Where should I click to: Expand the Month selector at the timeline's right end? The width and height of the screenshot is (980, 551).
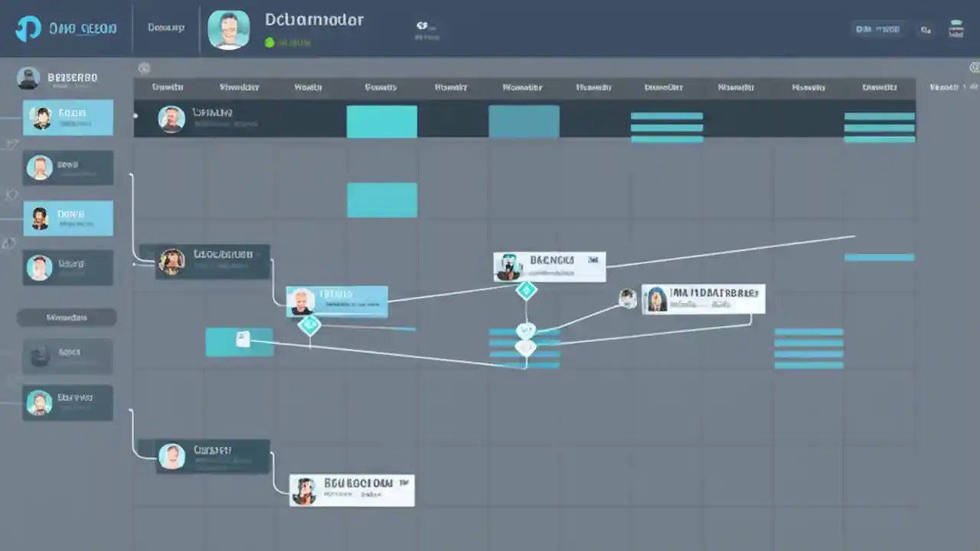949,87
